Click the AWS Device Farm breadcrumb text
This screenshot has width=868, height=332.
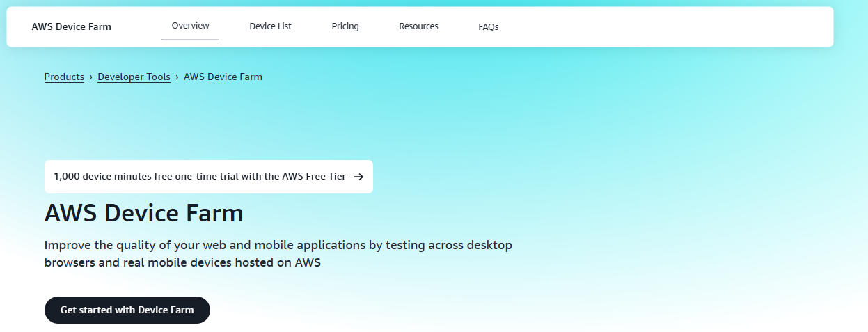[223, 77]
